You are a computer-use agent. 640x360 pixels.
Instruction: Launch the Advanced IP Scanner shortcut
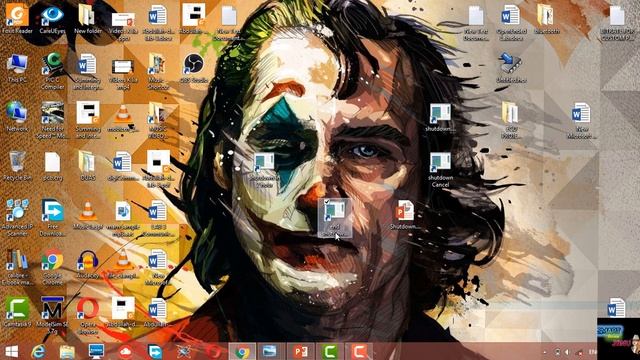[17, 218]
